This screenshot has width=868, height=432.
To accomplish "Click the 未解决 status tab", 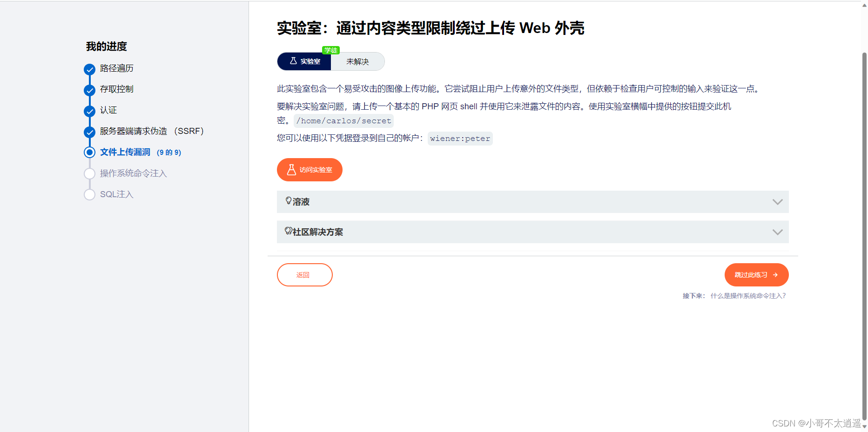I will 357,61.
